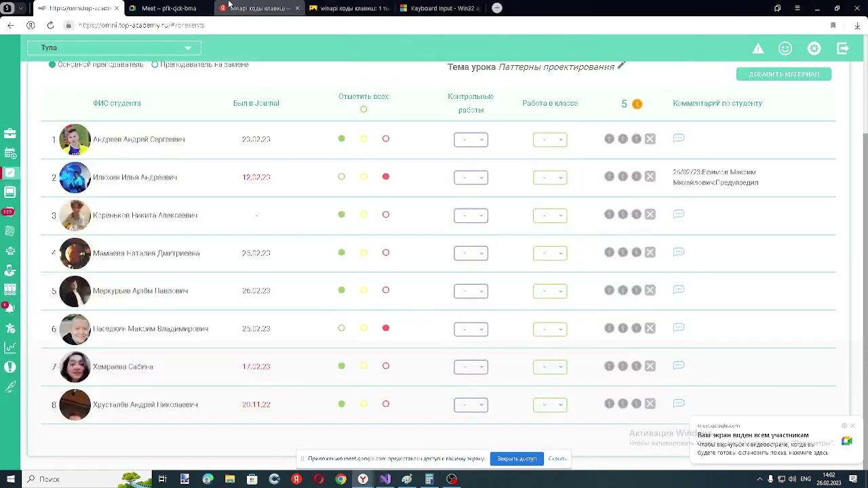Open comment icon for Андреев Андрей Сергеевич
This screenshot has height=488, width=868.
[678, 138]
